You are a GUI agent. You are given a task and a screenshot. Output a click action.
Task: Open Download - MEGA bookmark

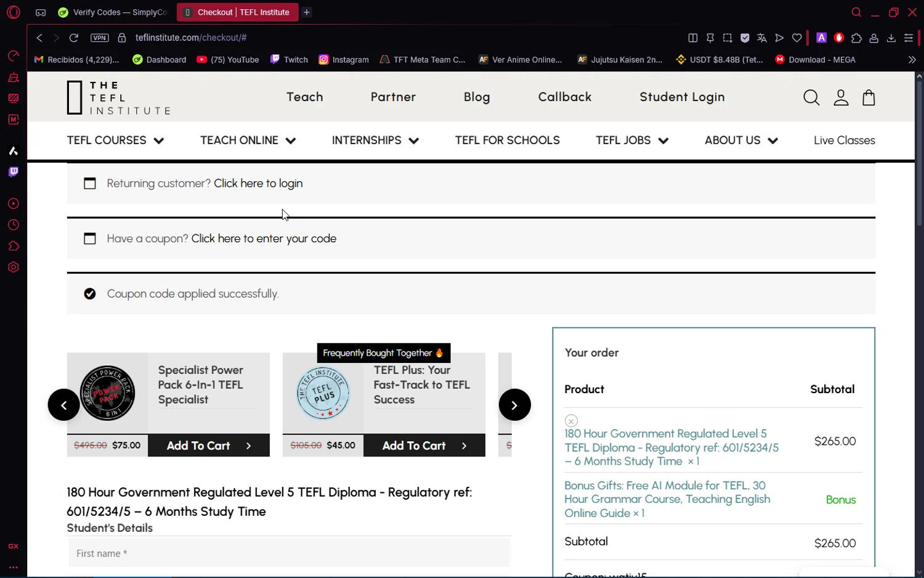(x=815, y=60)
